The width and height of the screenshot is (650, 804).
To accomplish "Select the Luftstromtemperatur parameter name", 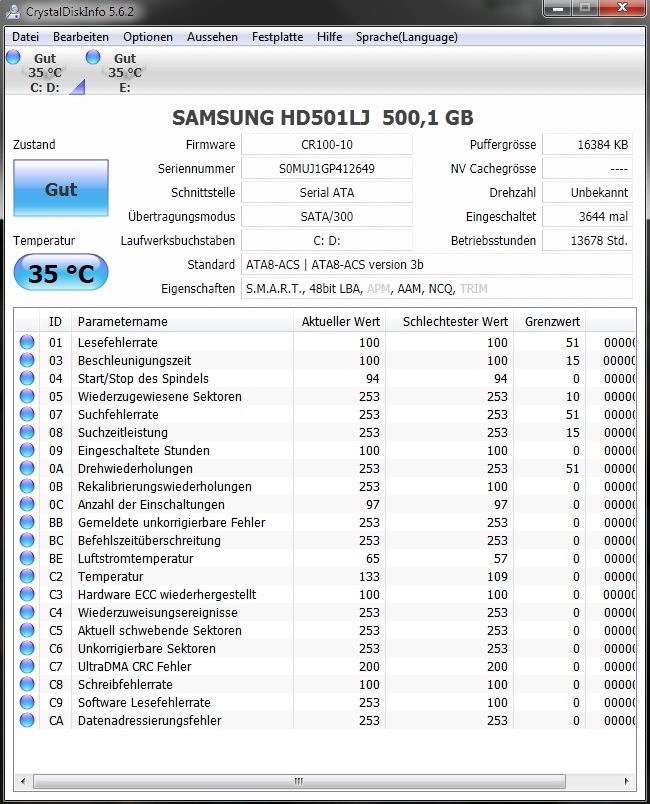I will point(135,558).
